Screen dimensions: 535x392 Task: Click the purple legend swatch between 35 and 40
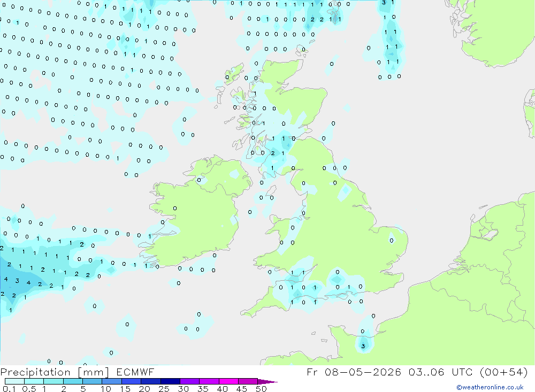coord(209,381)
